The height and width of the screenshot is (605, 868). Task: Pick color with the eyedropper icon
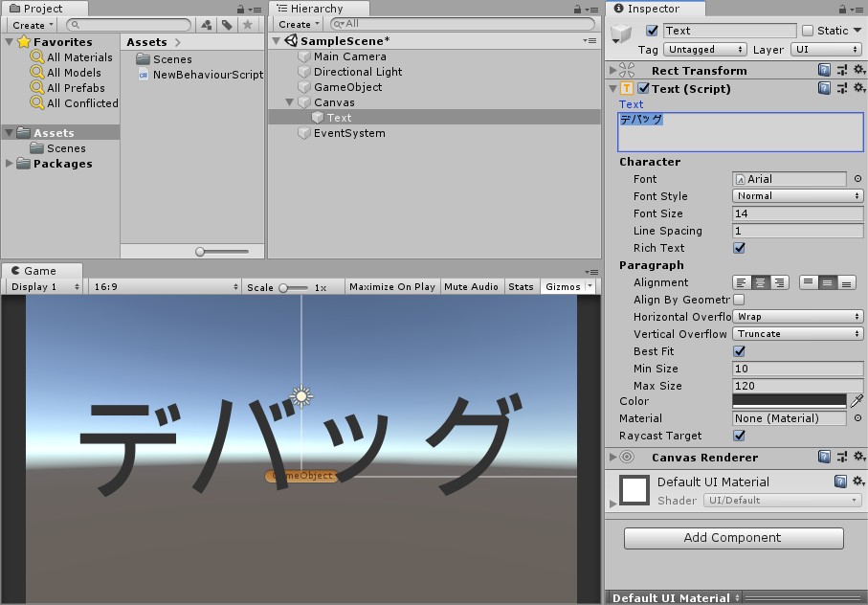tap(856, 402)
